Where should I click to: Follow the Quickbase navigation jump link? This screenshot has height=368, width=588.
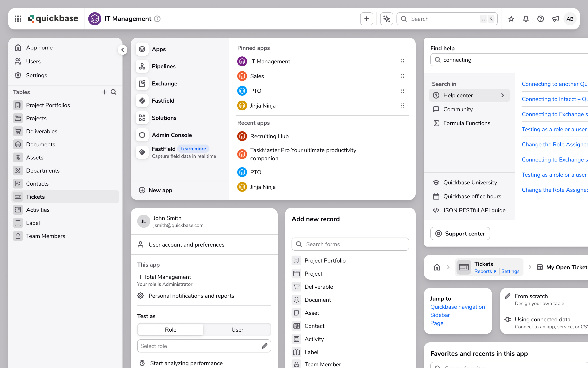[x=458, y=307]
